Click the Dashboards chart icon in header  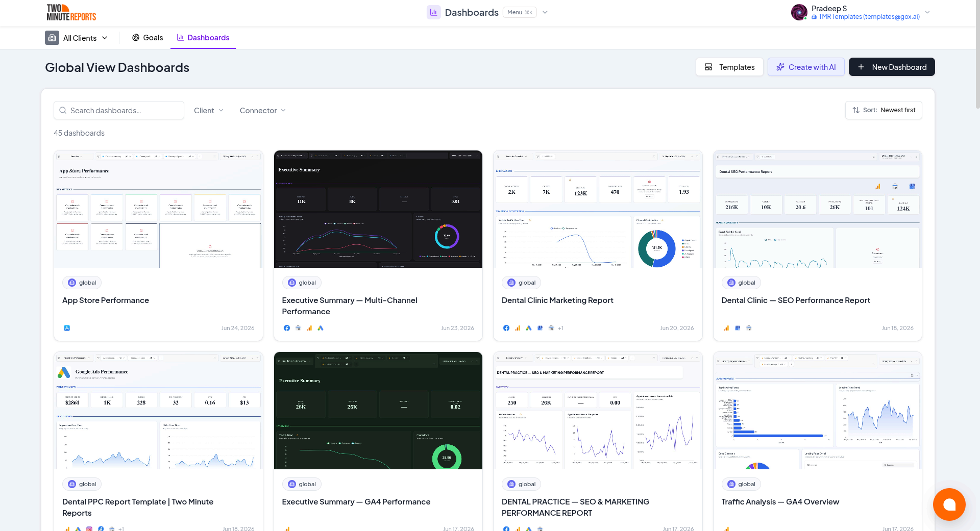433,12
